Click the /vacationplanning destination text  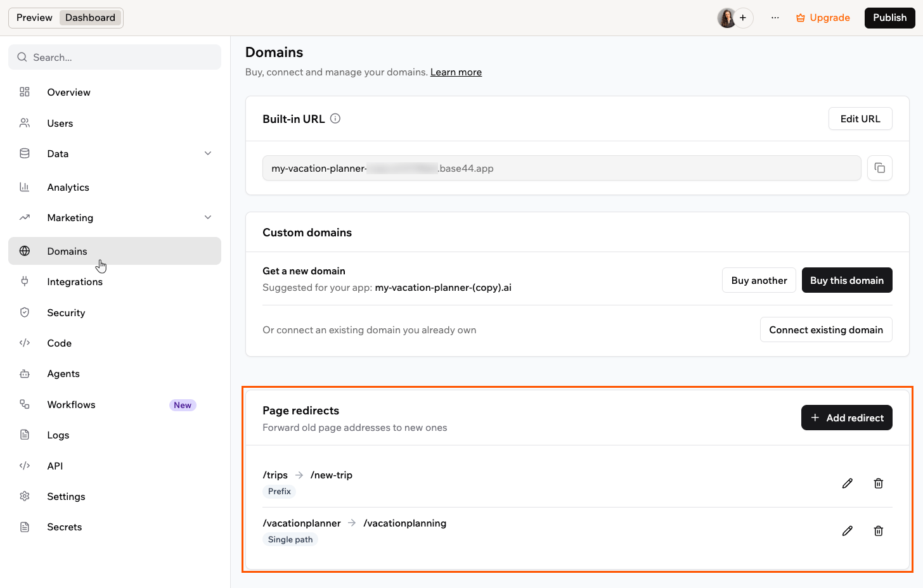coord(405,523)
